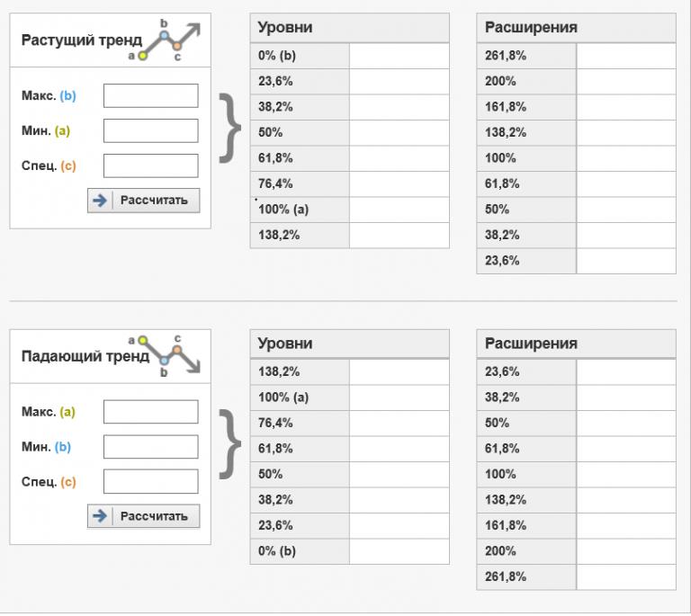Focus the Мин. (a) field for rising trend

(x=150, y=130)
